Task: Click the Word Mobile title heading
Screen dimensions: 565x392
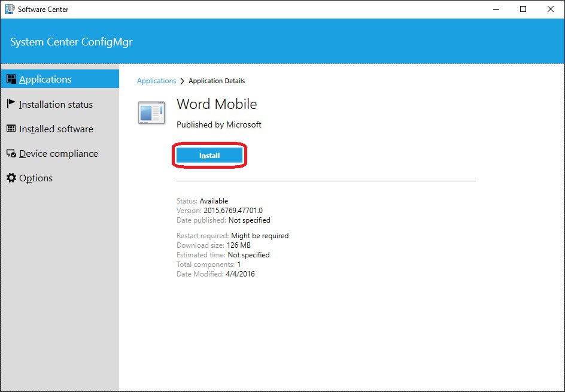Action: pyautogui.click(x=217, y=104)
